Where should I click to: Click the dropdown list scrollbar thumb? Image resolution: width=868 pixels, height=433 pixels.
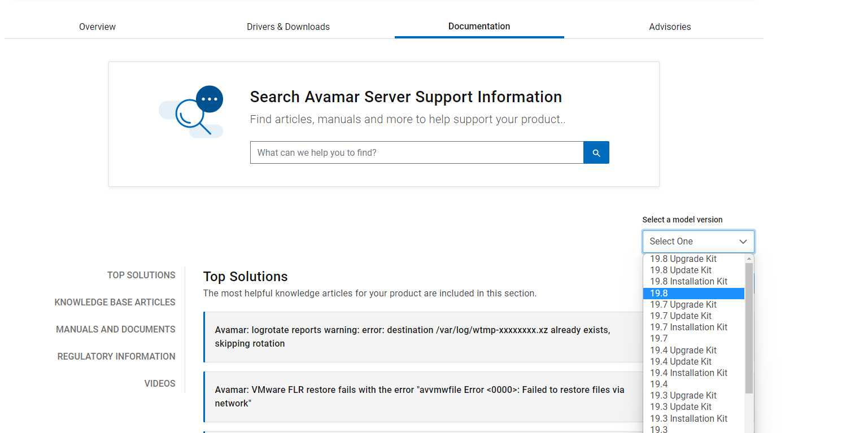(x=749, y=328)
